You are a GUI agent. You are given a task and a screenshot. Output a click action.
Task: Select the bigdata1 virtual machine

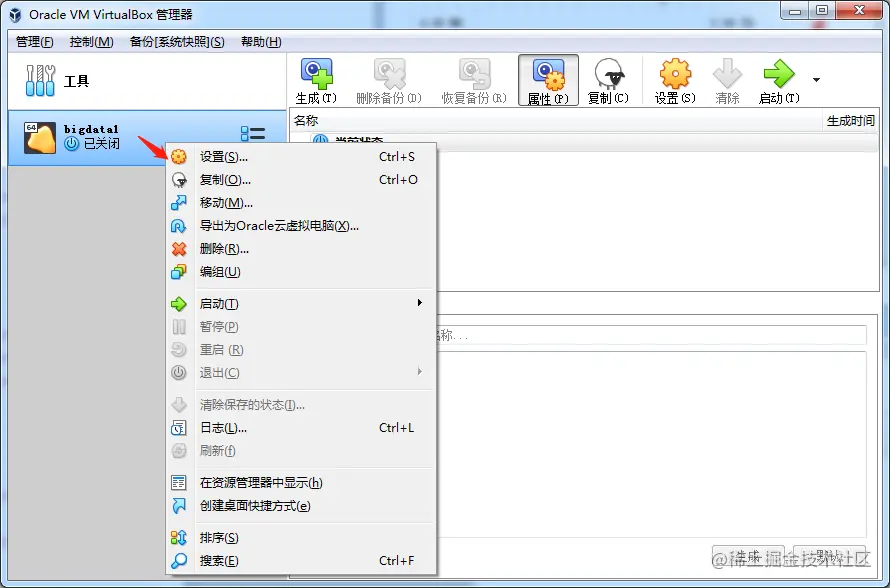click(147, 138)
